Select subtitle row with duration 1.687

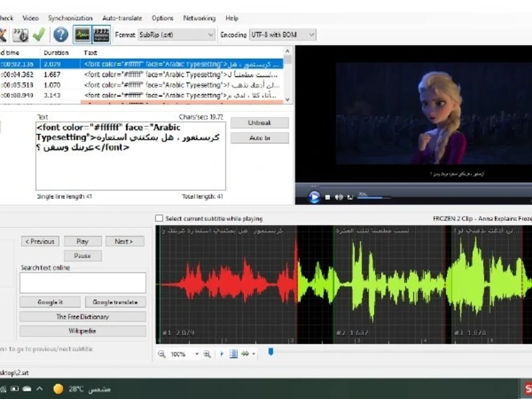pyautogui.click(x=141, y=74)
